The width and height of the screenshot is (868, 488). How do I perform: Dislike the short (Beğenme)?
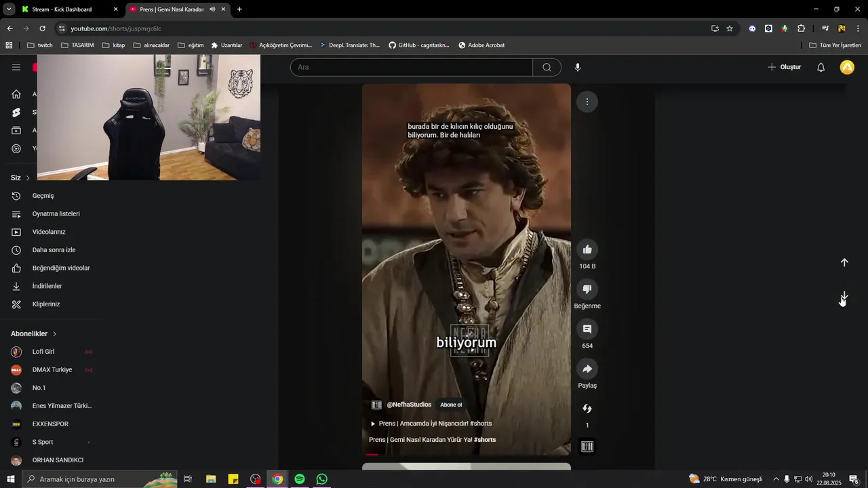pos(587,289)
